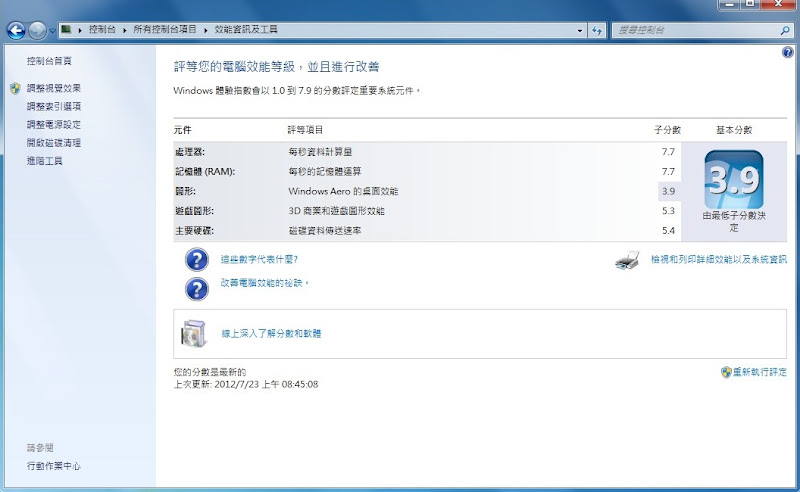Image resolution: width=800 pixels, height=492 pixels.
Task: Select 遊戲圖形 row label
Action: pyautogui.click(x=194, y=211)
